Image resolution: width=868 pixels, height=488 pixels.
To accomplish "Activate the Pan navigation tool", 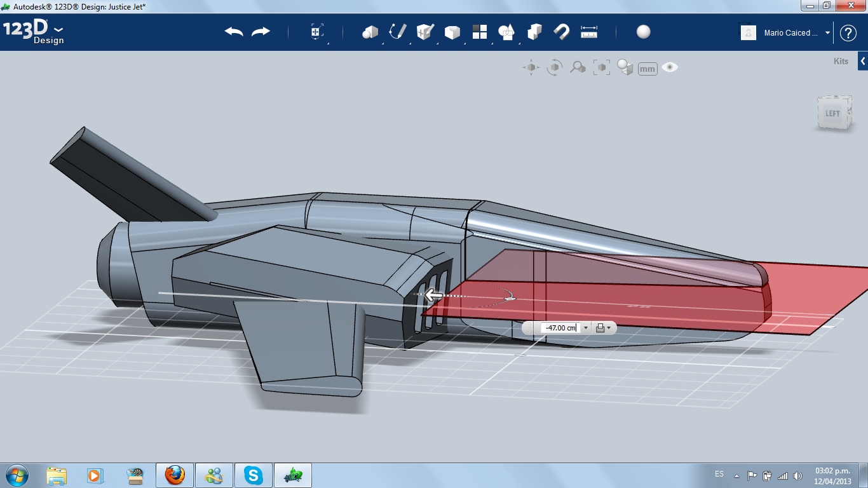I will point(531,67).
